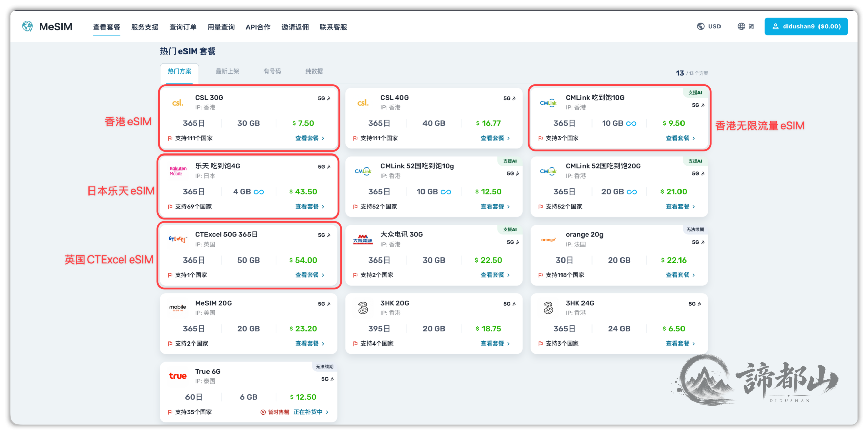Open 查看套餐 for MeSIM 20G

point(310,343)
